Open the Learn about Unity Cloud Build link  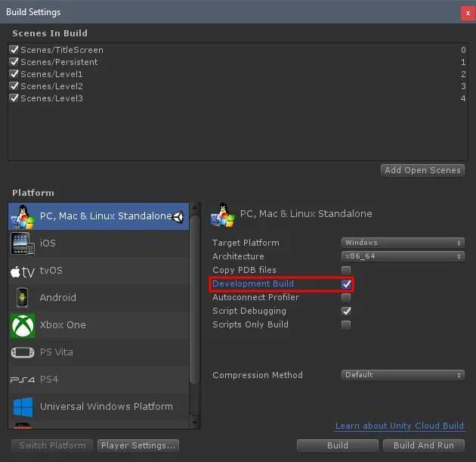(x=400, y=426)
